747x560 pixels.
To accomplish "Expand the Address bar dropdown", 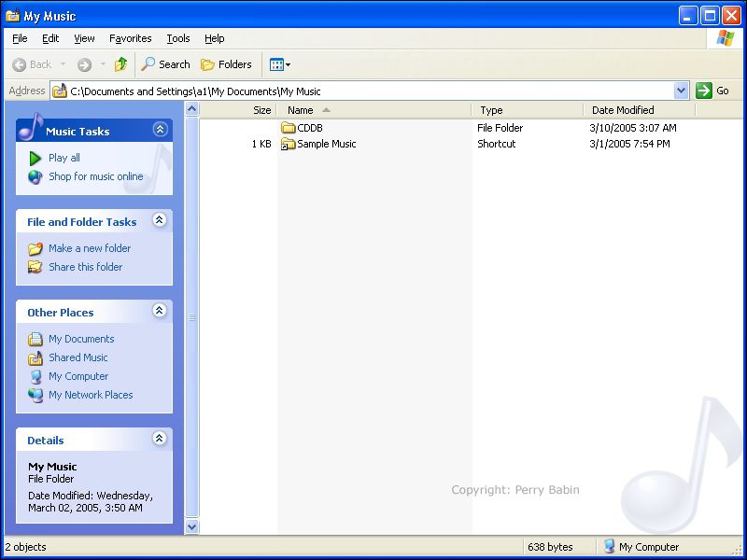I will click(682, 91).
